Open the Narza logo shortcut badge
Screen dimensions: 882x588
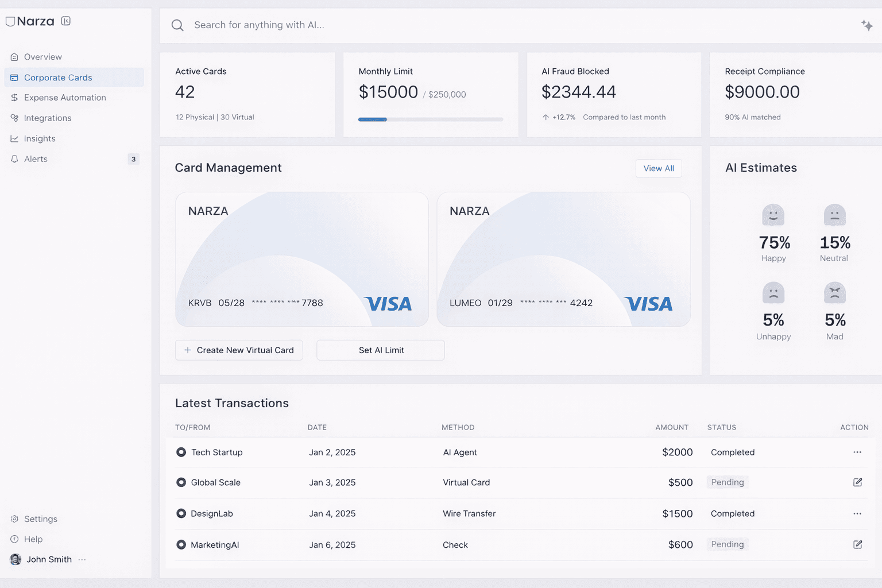(x=66, y=21)
